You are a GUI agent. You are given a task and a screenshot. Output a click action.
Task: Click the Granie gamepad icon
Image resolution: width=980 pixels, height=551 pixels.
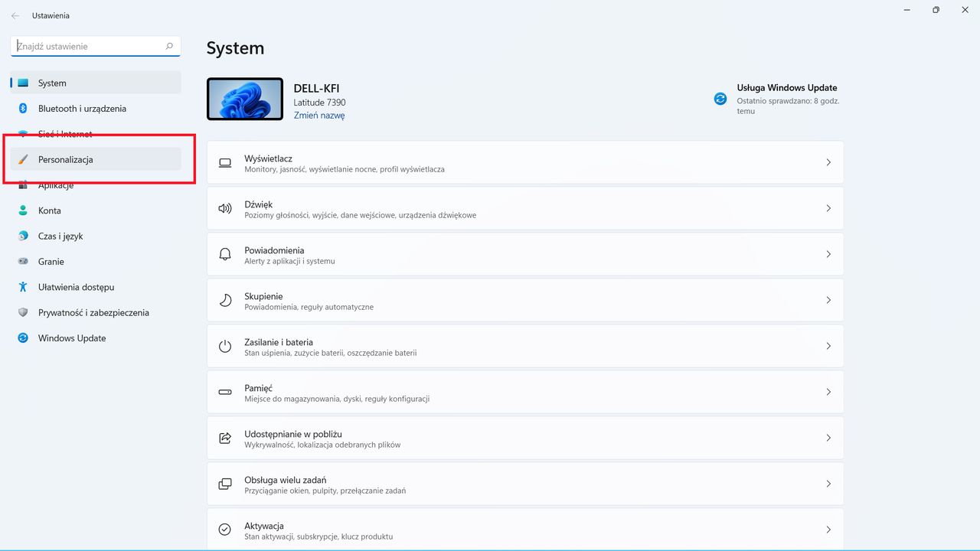(x=23, y=261)
